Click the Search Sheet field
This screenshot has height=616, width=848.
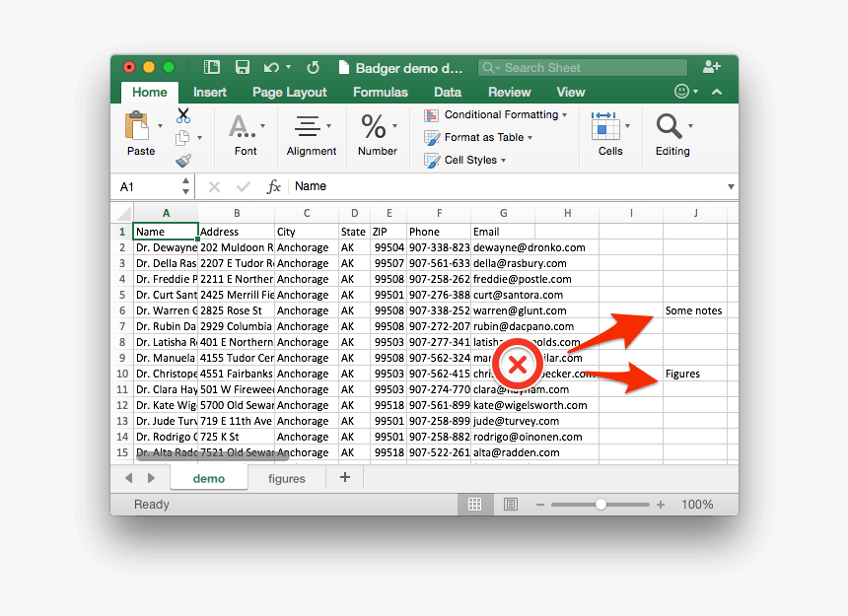(582, 67)
